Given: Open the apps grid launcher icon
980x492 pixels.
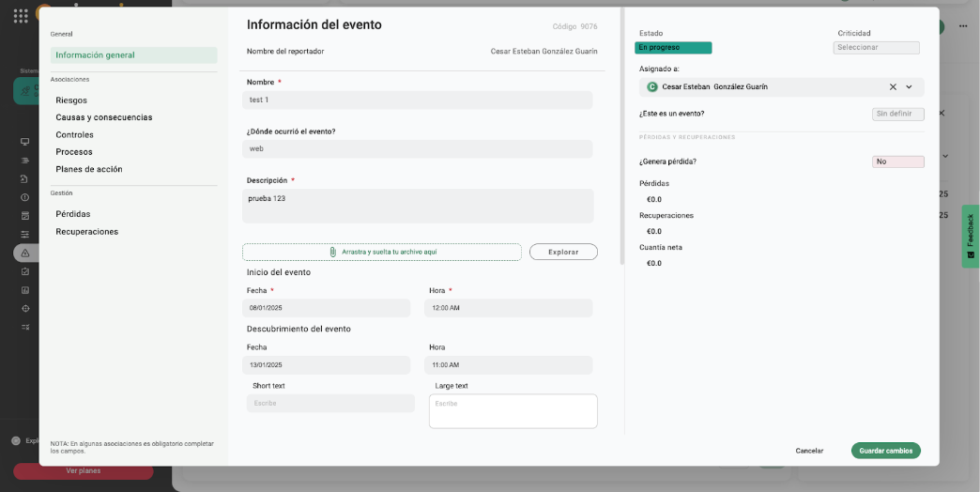Looking at the screenshot, I should (21, 16).
